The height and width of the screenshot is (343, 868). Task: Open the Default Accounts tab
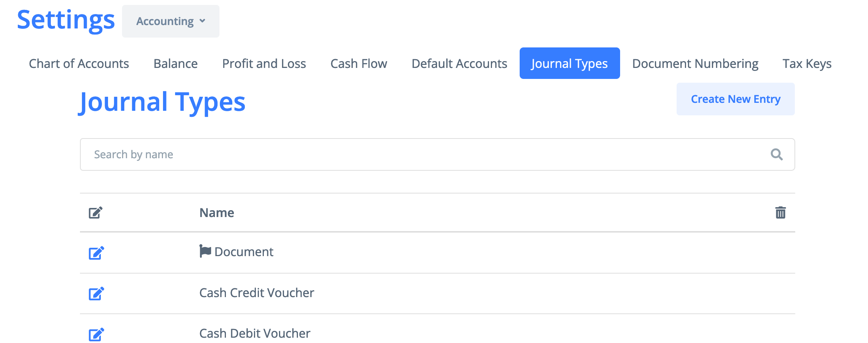point(459,63)
